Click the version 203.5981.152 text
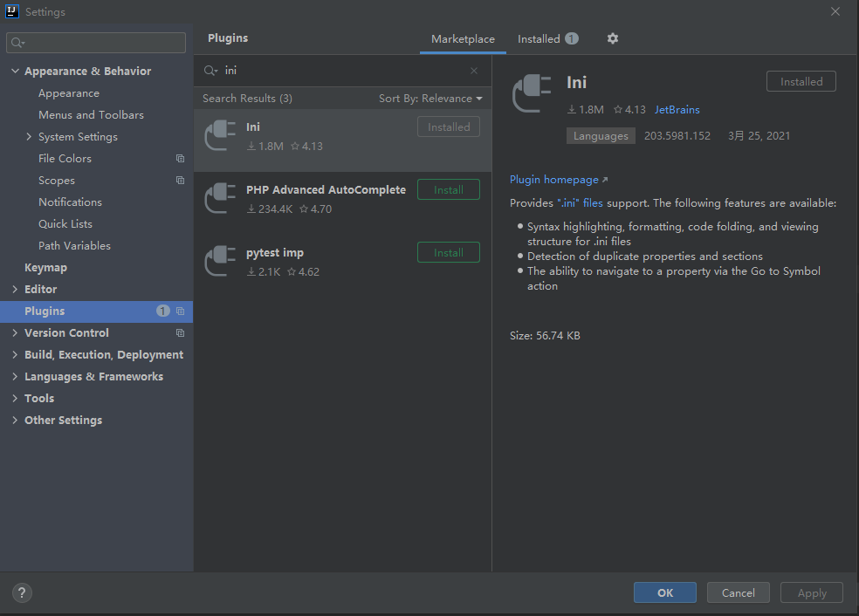 677,136
